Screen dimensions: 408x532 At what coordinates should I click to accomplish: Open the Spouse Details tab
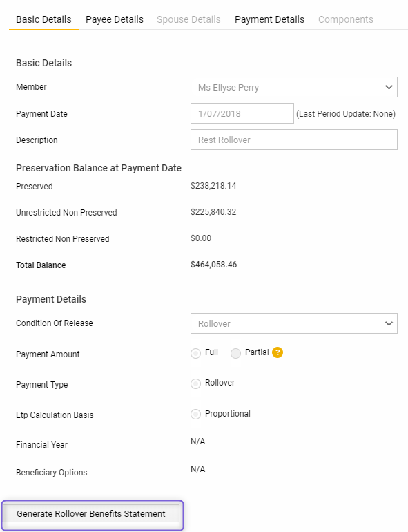[188, 19]
